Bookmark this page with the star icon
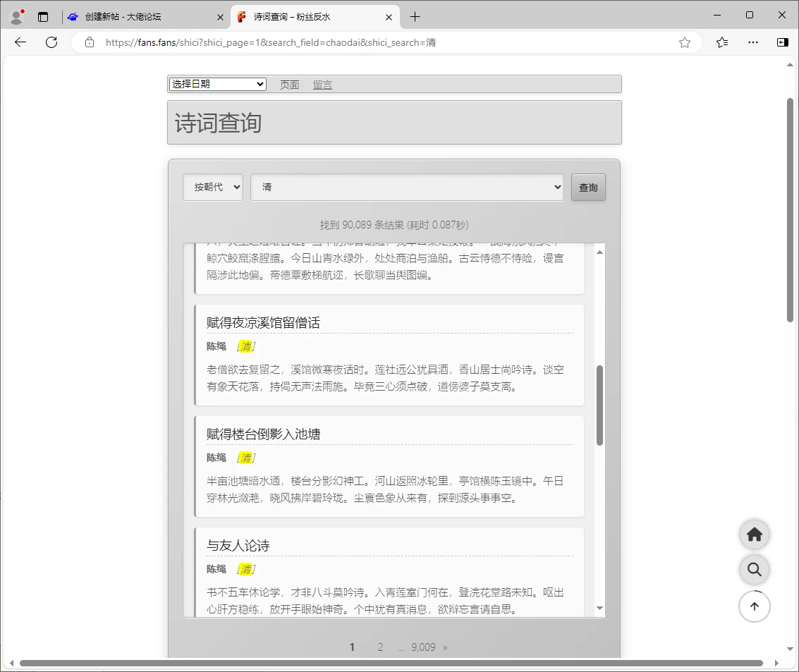 pos(684,42)
